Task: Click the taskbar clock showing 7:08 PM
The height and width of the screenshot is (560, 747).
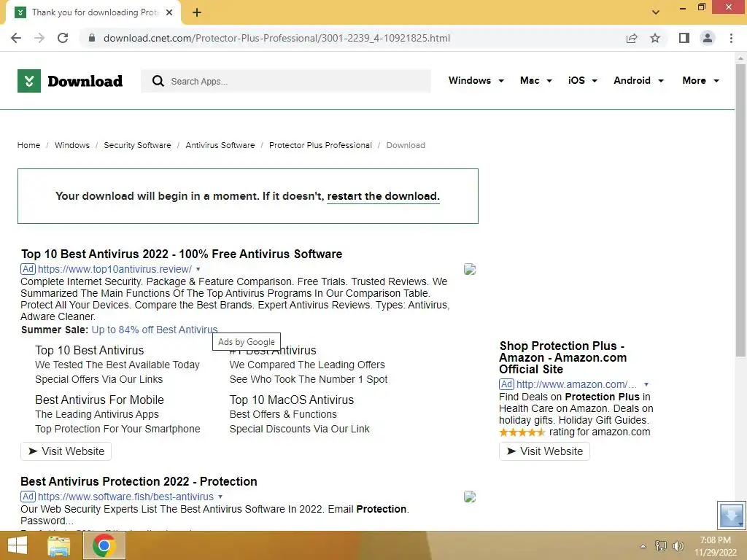Action: point(716,546)
